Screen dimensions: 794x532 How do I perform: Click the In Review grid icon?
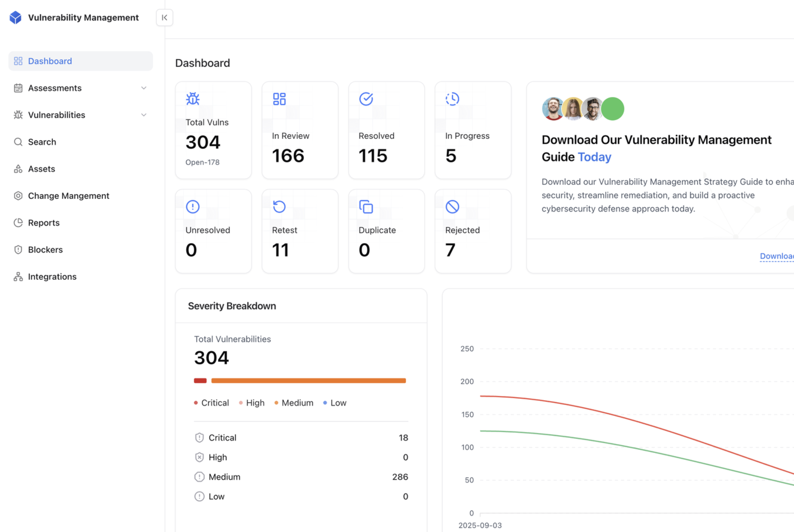279,99
